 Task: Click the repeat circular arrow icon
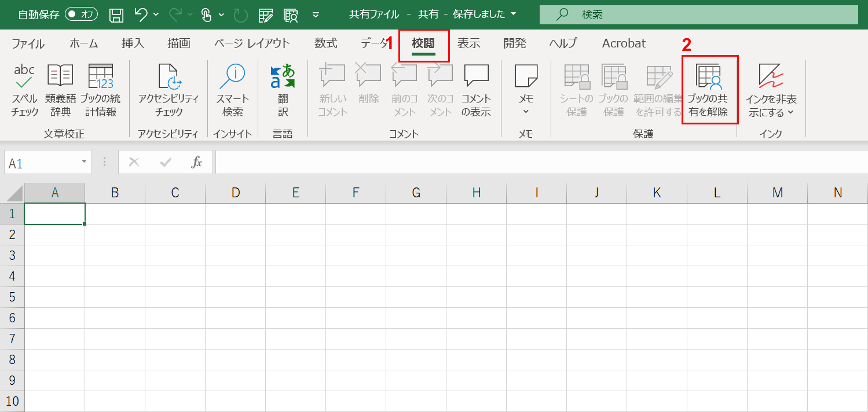[240, 15]
